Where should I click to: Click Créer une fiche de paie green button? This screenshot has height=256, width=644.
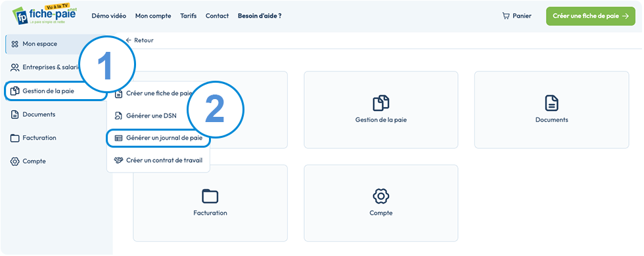pyautogui.click(x=591, y=16)
